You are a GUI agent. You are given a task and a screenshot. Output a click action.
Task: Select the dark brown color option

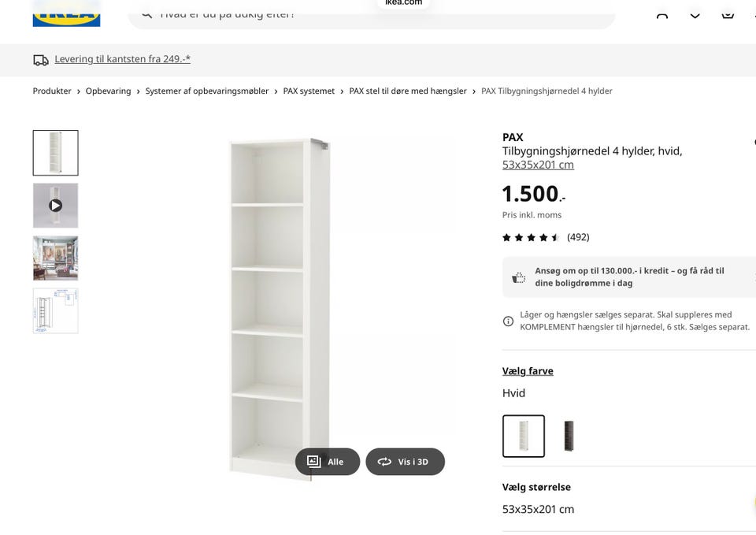(569, 436)
